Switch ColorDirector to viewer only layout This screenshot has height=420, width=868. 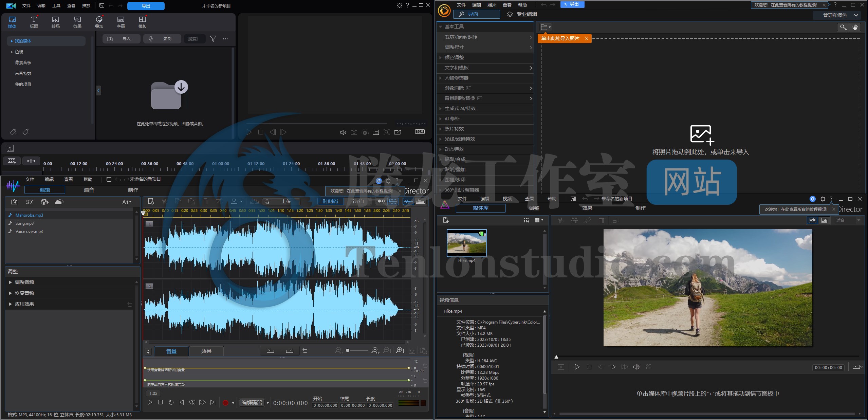click(x=824, y=220)
